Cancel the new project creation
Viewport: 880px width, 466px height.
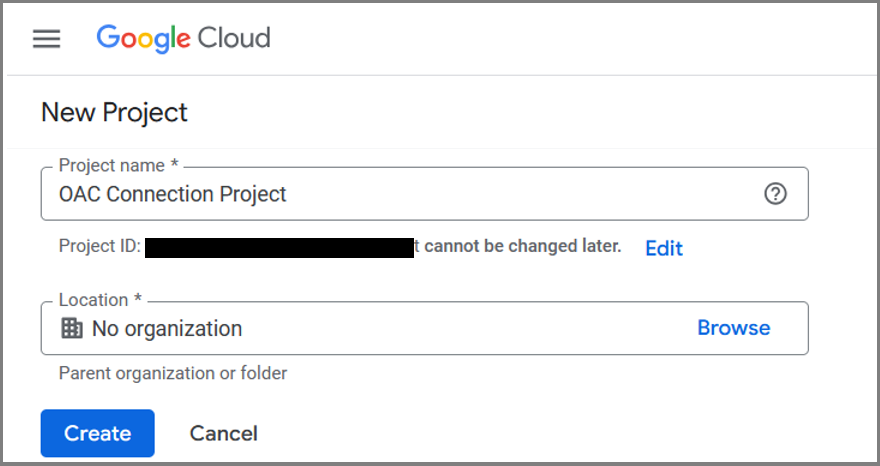click(x=223, y=433)
